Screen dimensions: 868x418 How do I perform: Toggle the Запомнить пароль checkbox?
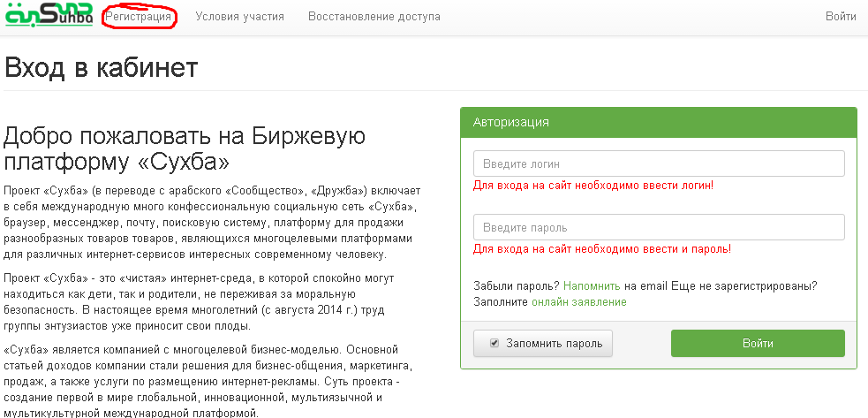coord(494,344)
